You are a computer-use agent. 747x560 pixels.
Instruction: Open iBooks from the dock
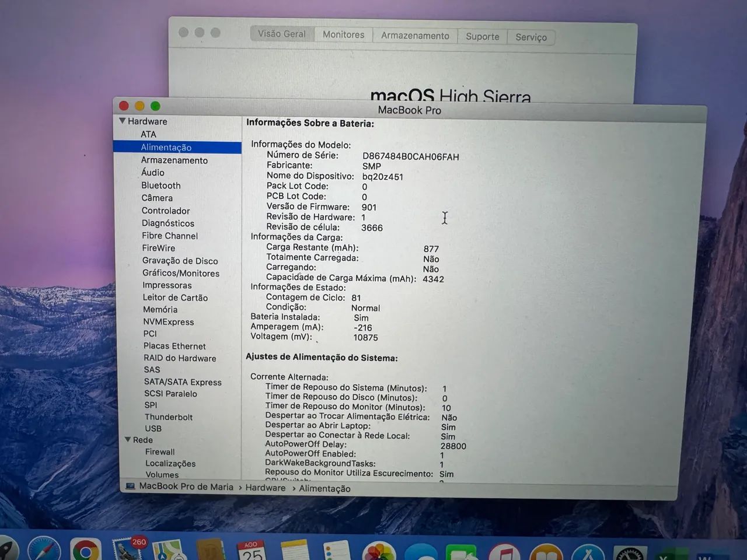546,552
